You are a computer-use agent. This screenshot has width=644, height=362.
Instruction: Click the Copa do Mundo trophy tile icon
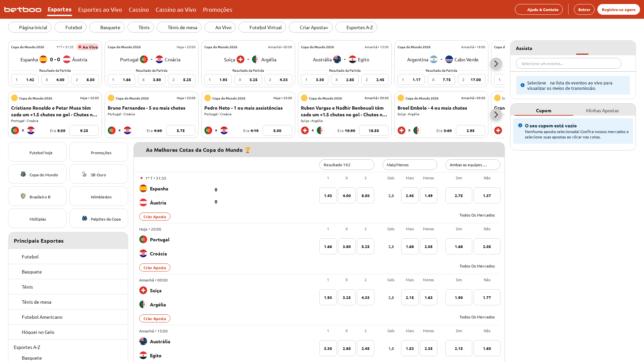[23, 174]
